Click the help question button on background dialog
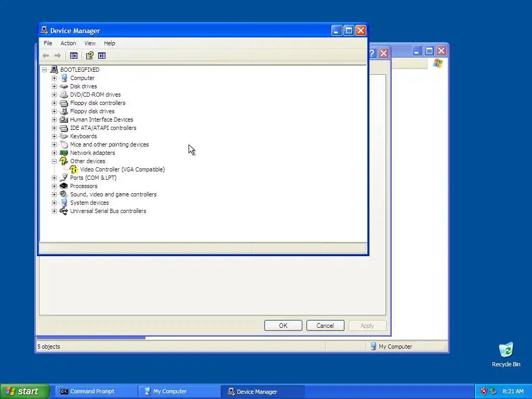The height and width of the screenshot is (399, 532). pyautogui.click(x=372, y=54)
